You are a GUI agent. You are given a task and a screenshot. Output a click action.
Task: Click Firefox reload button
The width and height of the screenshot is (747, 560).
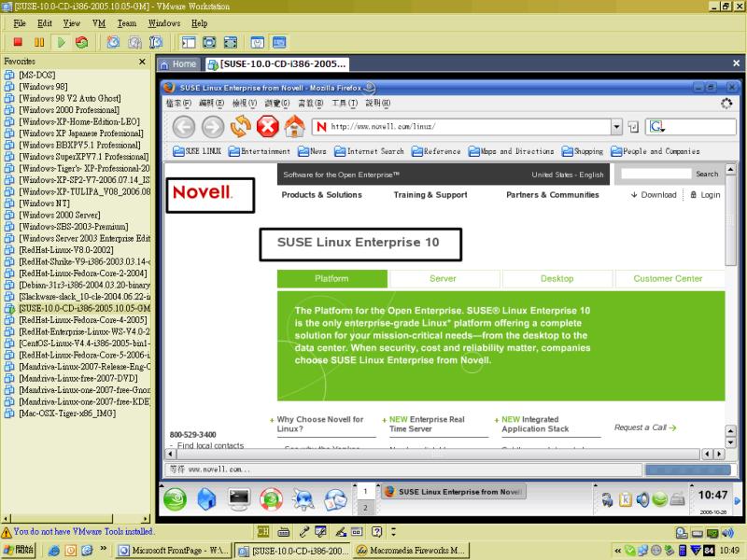pyautogui.click(x=241, y=127)
